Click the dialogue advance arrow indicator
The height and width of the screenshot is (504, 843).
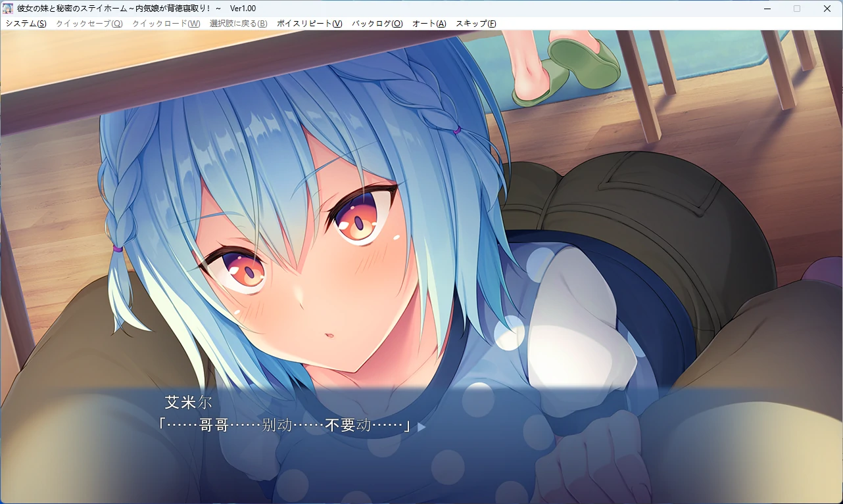(422, 427)
